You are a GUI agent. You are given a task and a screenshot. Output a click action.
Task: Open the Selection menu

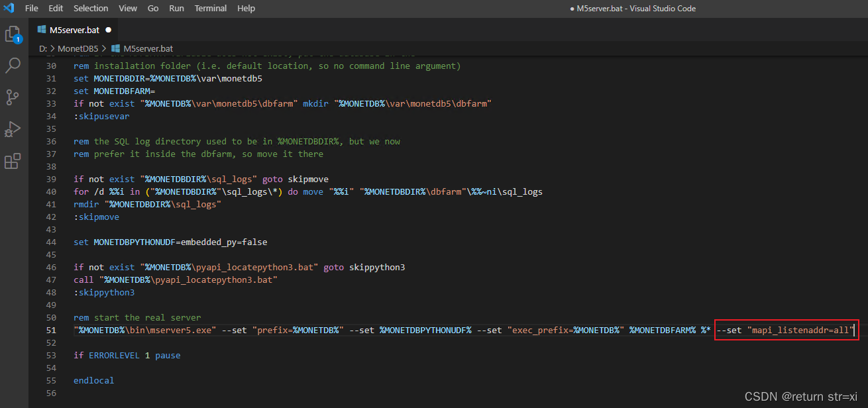(91, 9)
